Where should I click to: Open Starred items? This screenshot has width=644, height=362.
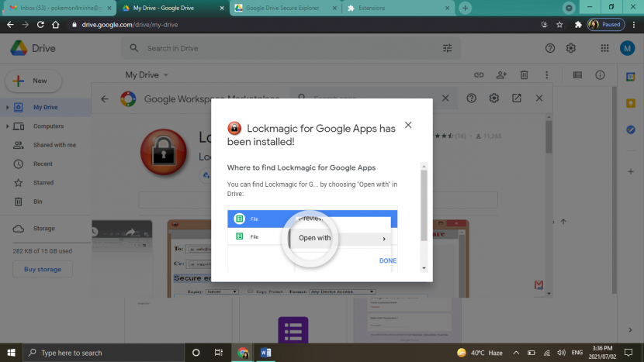coord(43,183)
